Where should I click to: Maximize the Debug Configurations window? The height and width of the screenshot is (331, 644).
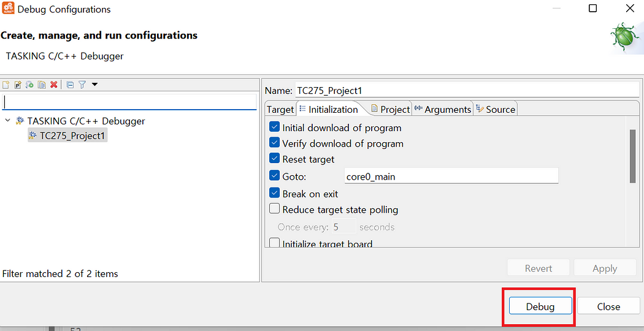(x=592, y=8)
